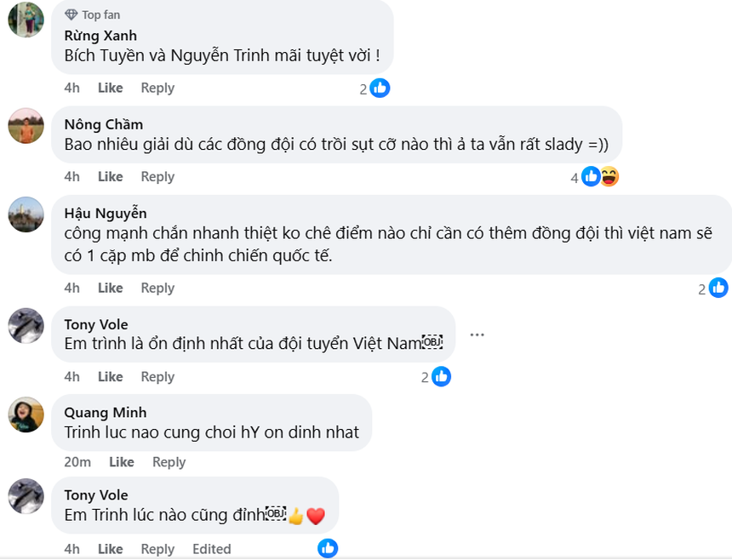Like Rừng Xanh's comment

tap(110, 88)
